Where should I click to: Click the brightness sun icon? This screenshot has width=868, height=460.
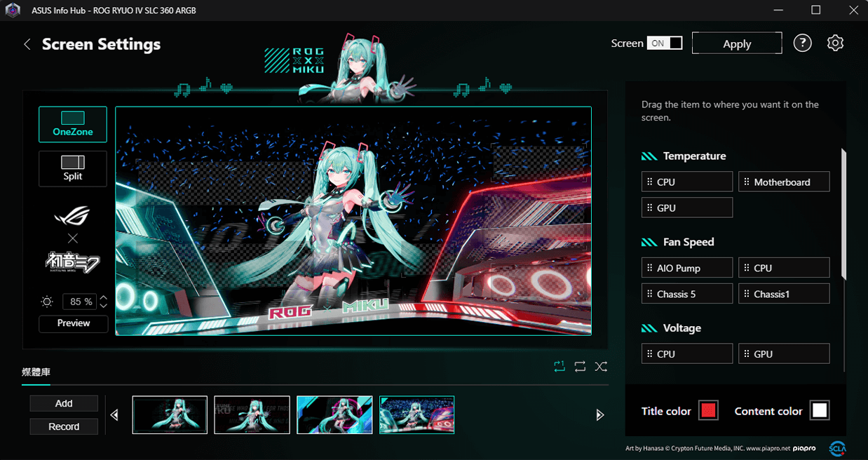pos(46,301)
